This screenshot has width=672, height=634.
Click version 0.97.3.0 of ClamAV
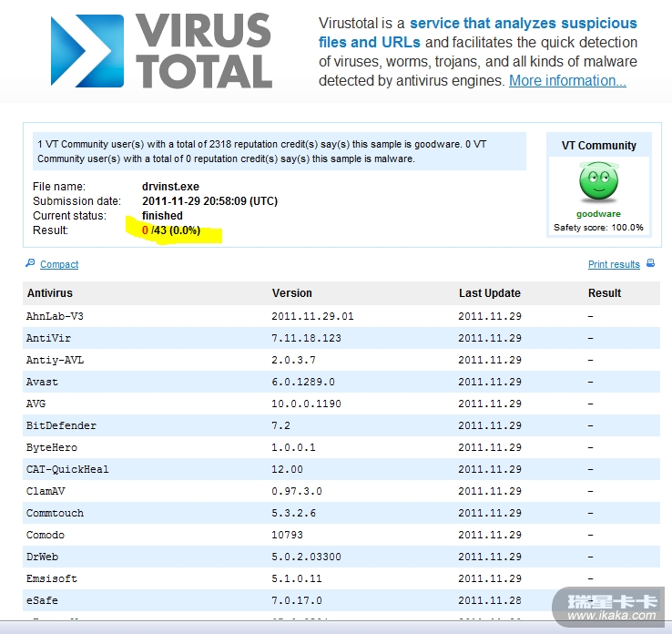pos(297,491)
